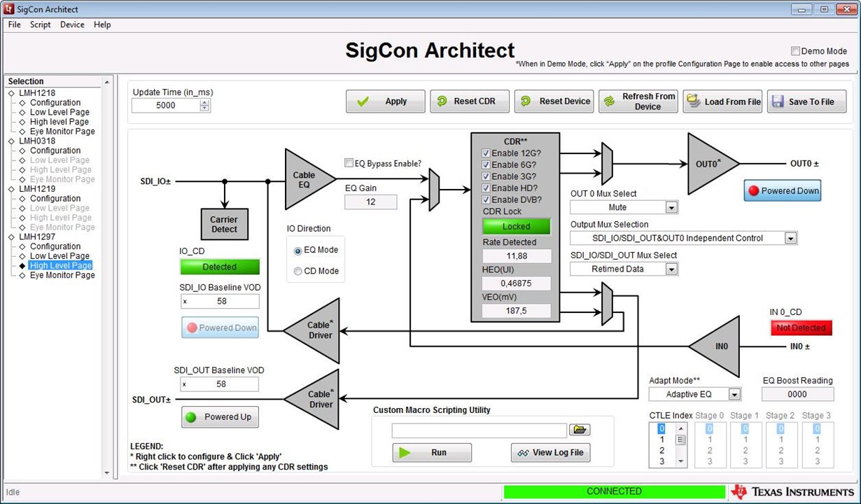The image size is (861, 504).
Task: Toggle Enable 12G checkbox
Action: point(486,153)
